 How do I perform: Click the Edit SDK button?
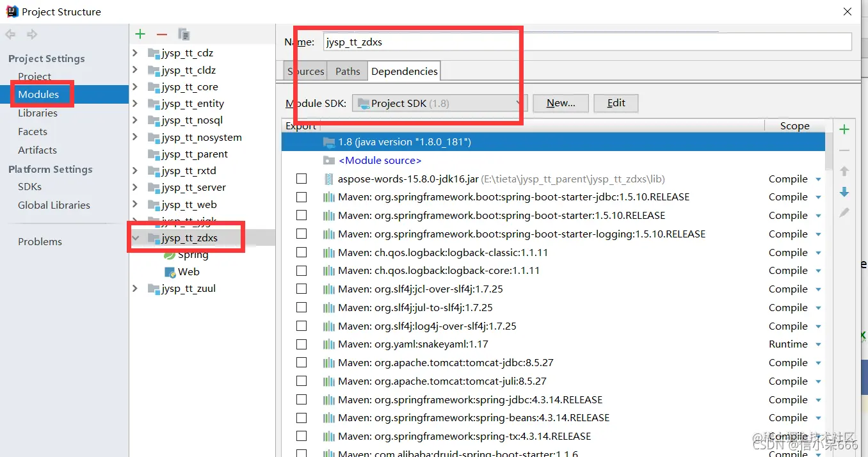[616, 103]
